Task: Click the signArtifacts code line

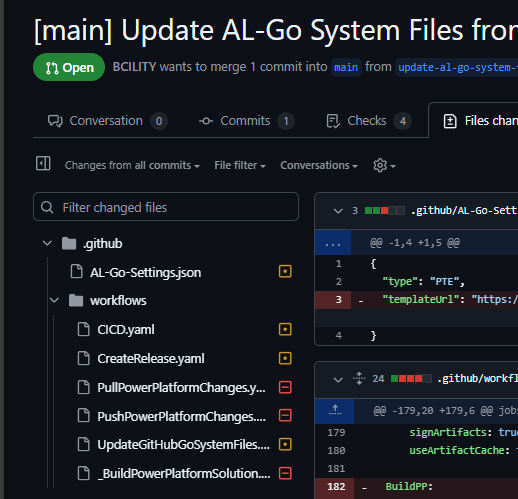Action: (x=463, y=433)
